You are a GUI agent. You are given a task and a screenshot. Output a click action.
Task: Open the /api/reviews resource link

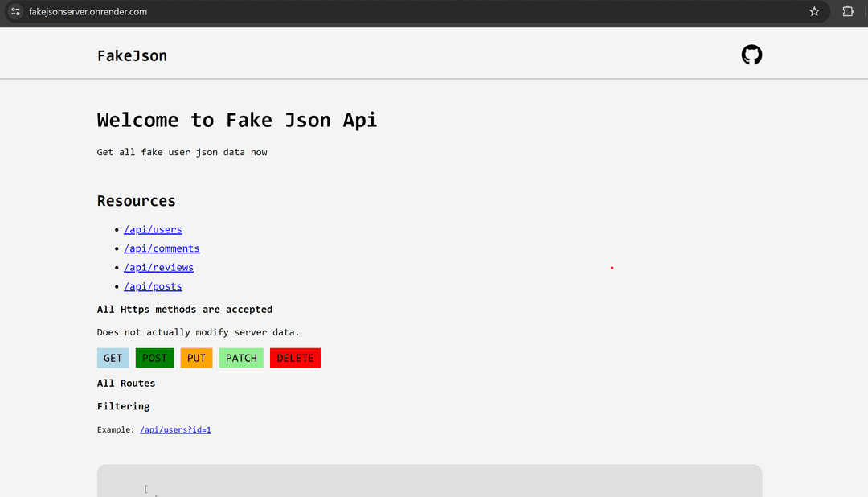pyautogui.click(x=159, y=267)
